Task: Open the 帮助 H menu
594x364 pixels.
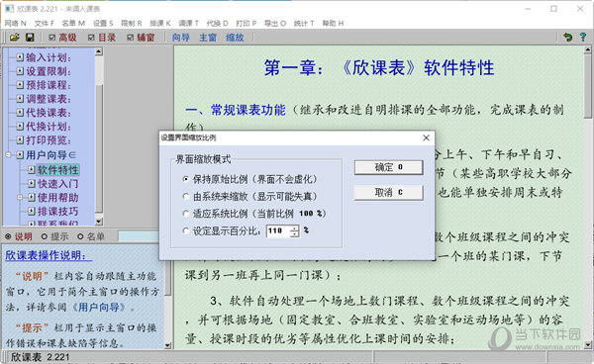Action: (x=333, y=23)
